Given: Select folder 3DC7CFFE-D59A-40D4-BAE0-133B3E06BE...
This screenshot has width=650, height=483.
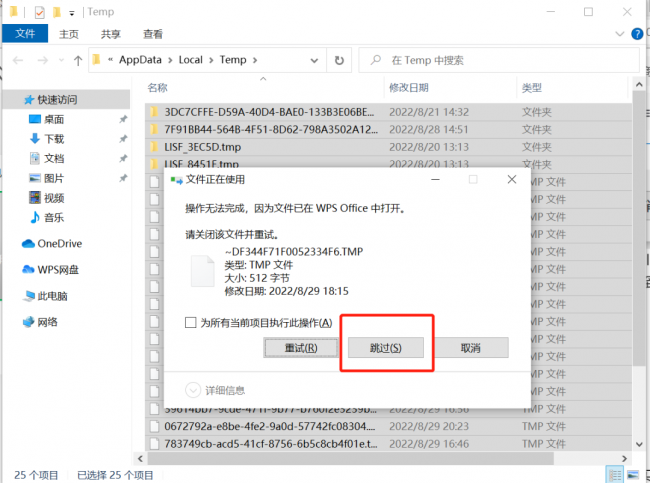Looking at the screenshot, I should point(269,112).
